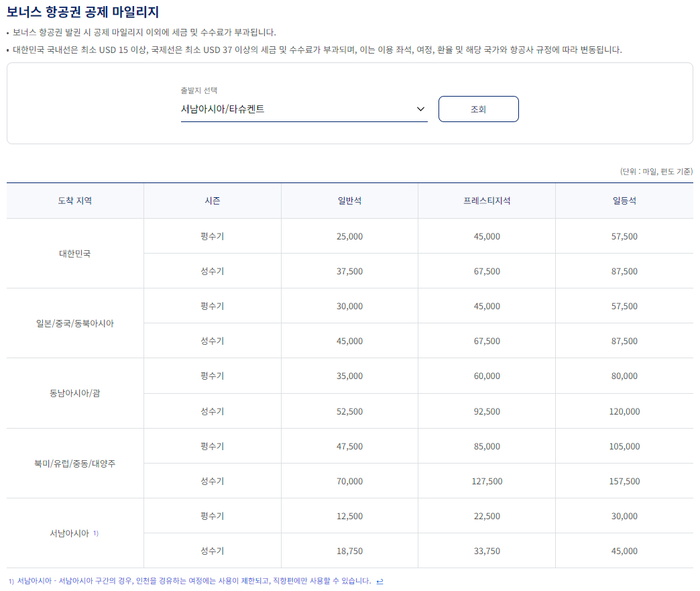Screen dimensions: 700x591
Task: Click the 일등석 column header
Action: pyautogui.click(x=624, y=201)
